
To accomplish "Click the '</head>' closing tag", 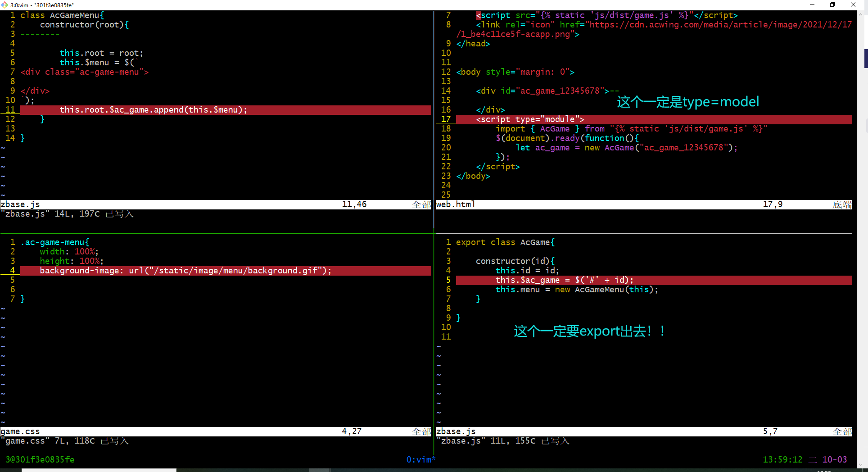I will (x=473, y=44).
